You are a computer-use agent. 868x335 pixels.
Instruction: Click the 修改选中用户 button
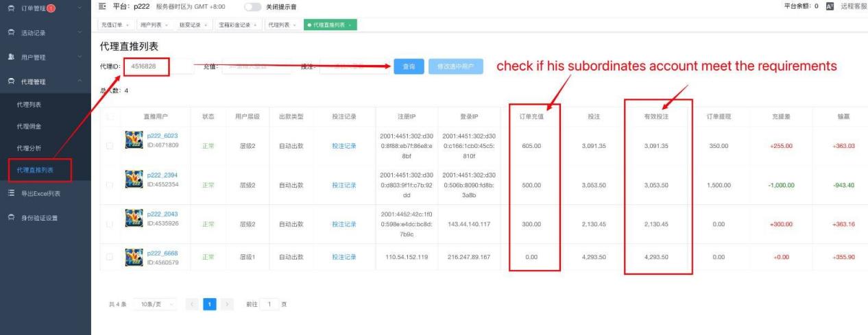(456, 66)
